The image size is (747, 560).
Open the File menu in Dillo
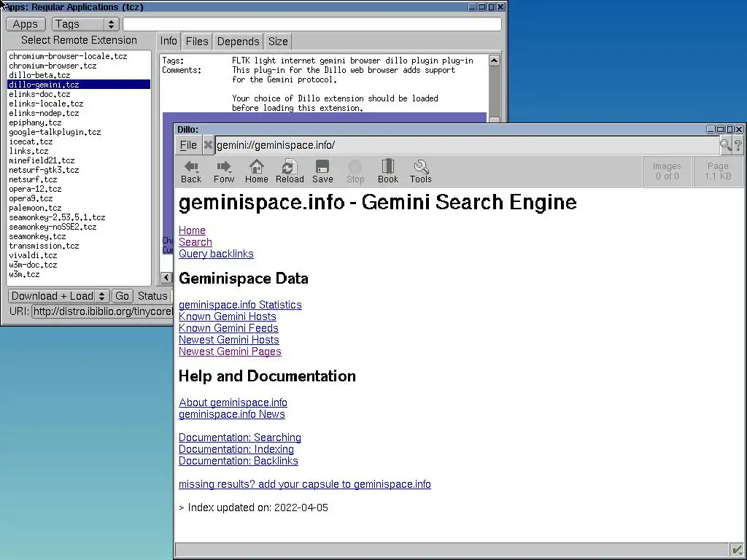point(188,145)
